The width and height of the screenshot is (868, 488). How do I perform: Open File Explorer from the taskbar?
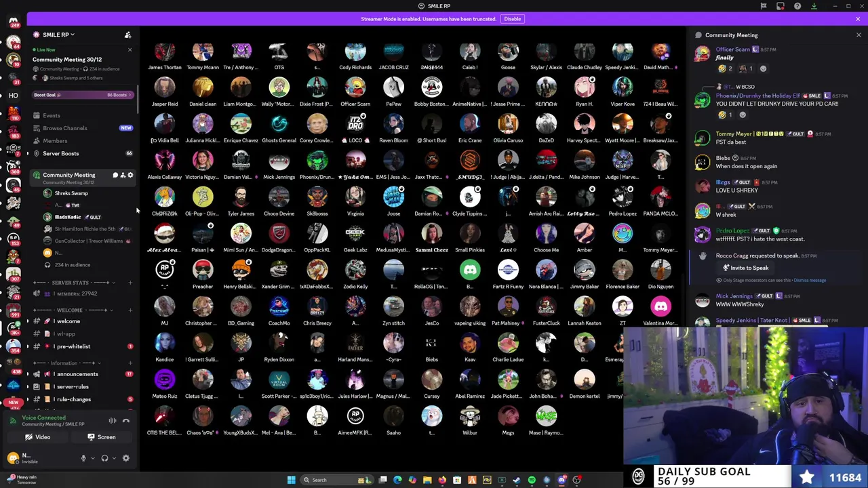coord(427,480)
